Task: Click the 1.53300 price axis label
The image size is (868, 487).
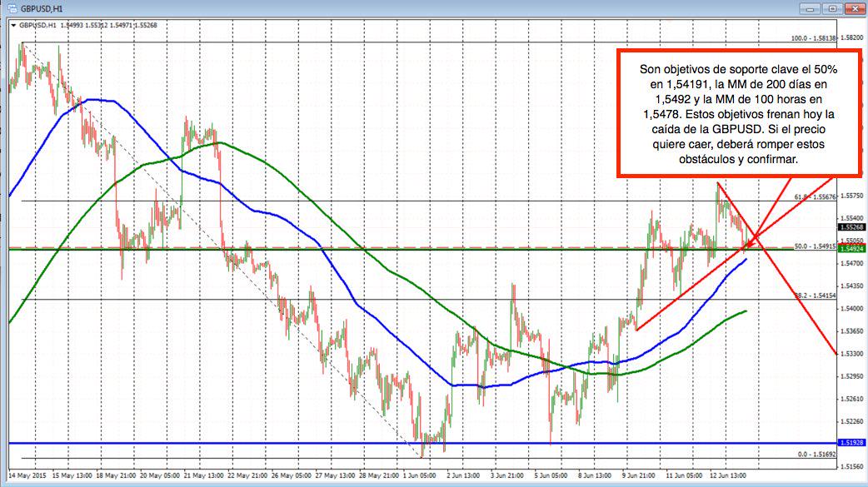Action: 852,353
